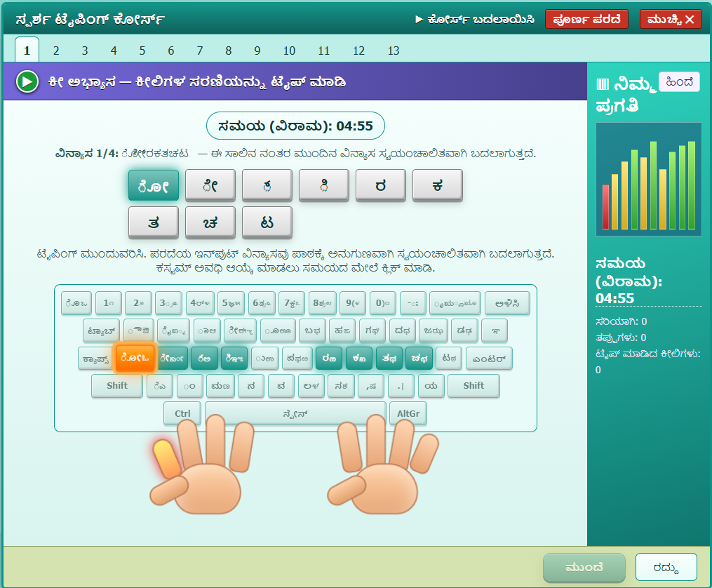Screen dimensions: 712x588
Task: Click the ಸ್ಪೇಸ್ space bar key
Action: click(x=295, y=413)
